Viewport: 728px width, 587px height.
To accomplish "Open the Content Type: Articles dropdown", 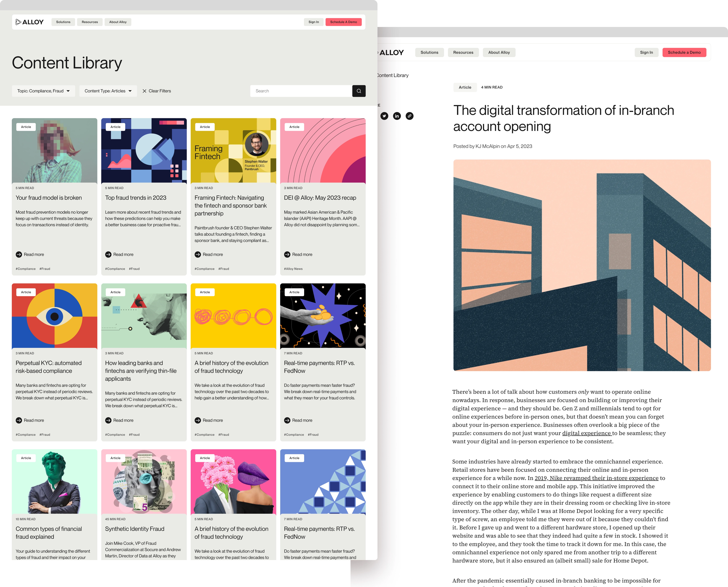I will point(108,91).
